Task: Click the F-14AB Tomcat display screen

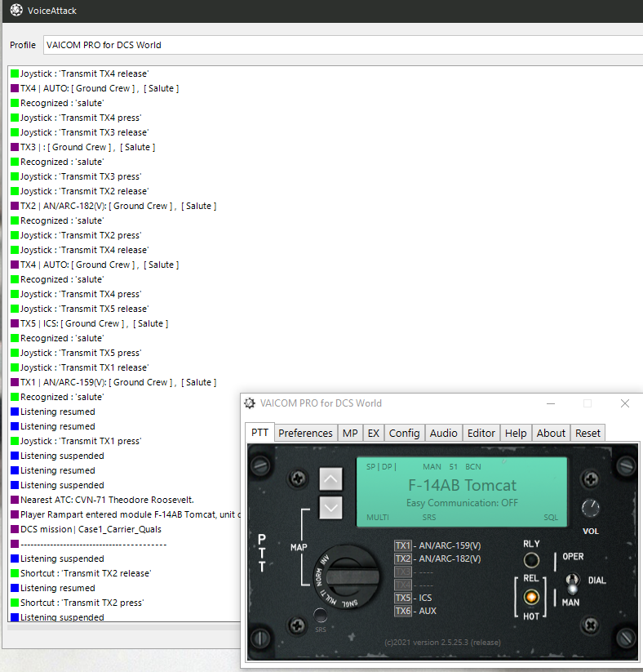Action: [462, 492]
